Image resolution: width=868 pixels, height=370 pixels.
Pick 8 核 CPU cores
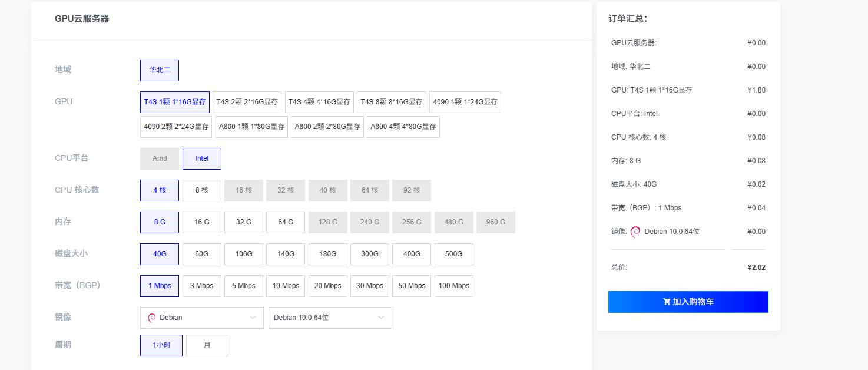(202, 190)
